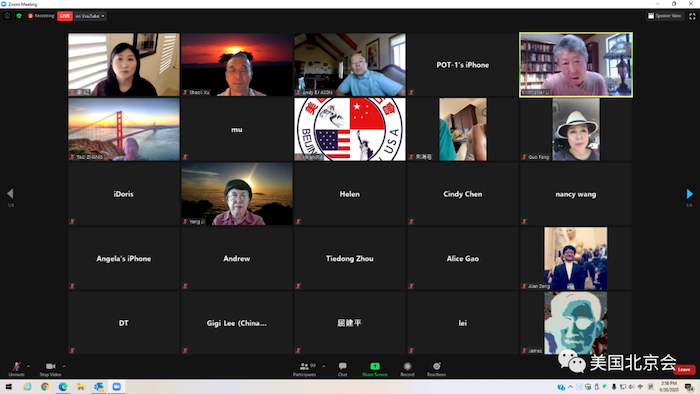Select the mu participant tile
700x394 pixels.
tap(237, 129)
